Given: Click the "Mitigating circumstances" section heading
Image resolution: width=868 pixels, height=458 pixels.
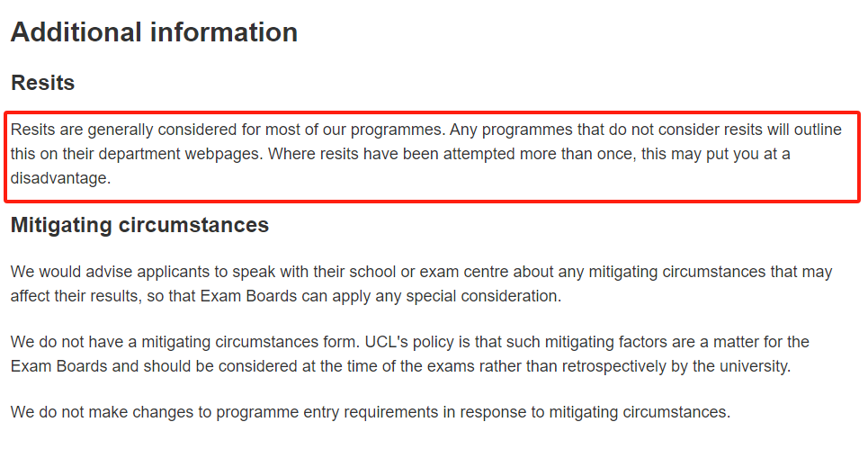Looking at the screenshot, I should click(139, 225).
